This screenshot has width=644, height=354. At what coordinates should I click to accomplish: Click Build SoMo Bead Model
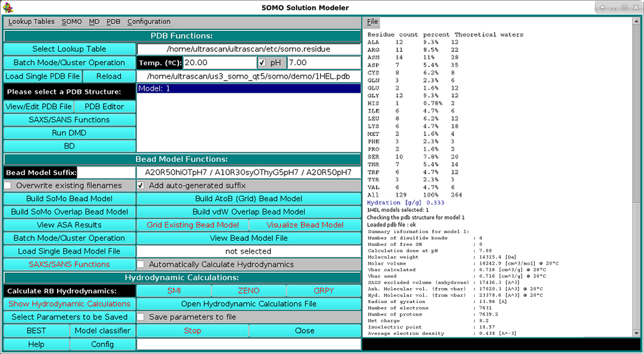click(69, 199)
